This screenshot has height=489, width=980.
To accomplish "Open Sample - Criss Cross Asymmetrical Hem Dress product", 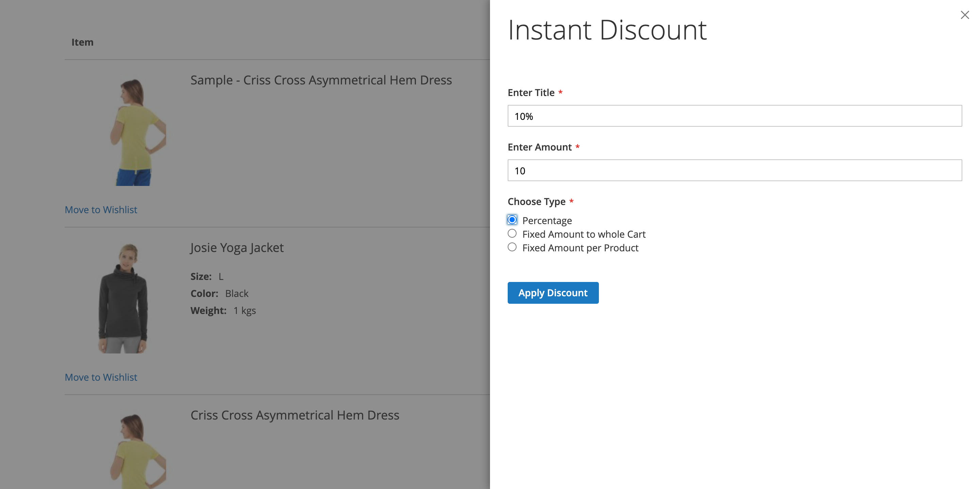I will click(321, 80).
